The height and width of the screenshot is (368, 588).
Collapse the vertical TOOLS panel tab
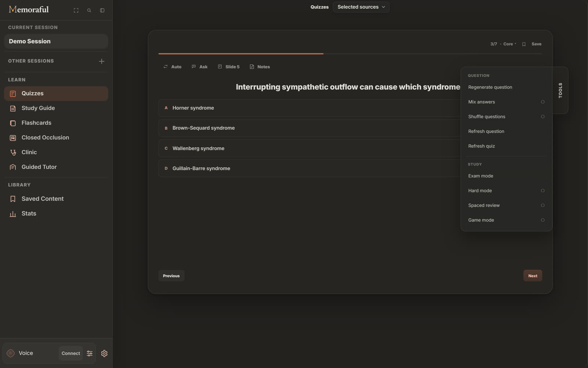click(560, 90)
